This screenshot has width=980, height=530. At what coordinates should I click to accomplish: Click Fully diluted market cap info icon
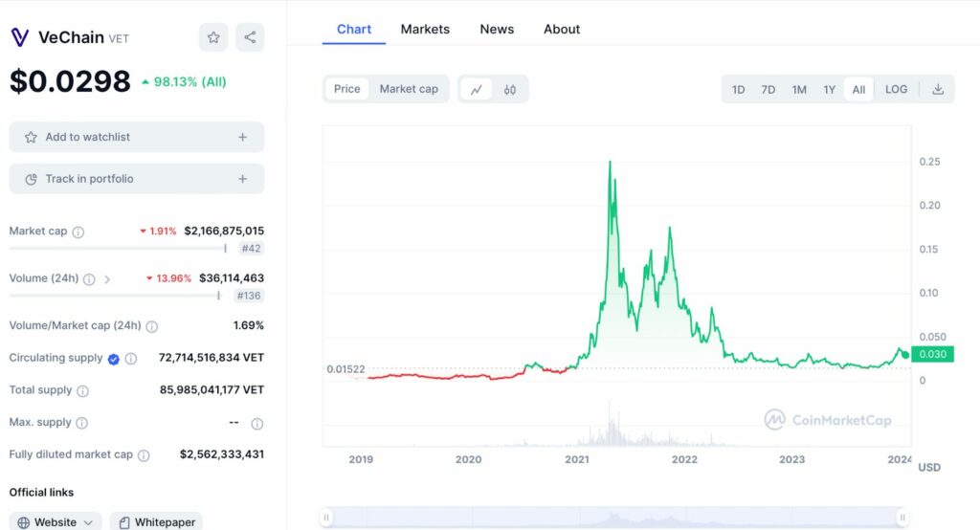point(144,455)
